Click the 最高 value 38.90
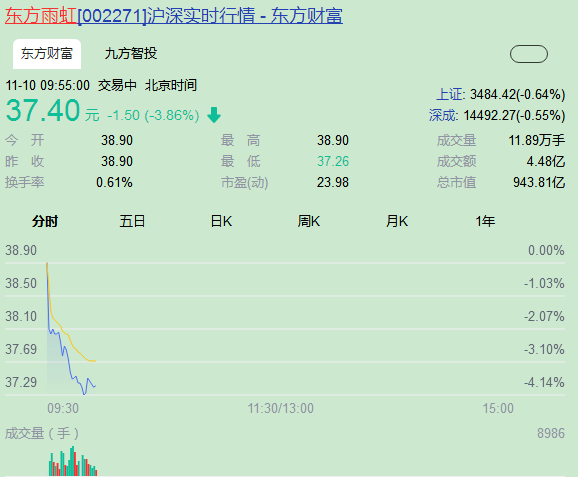The image size is (578, 477). 333,140
